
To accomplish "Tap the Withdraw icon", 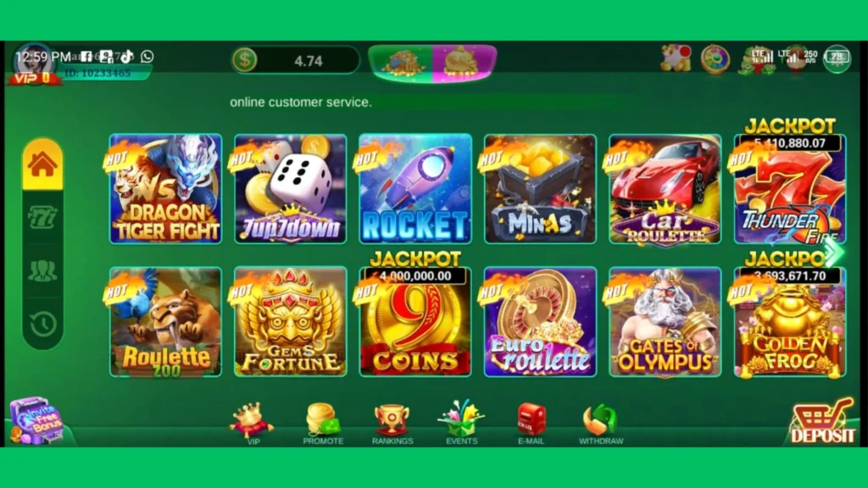I will (x=601, y=424).
